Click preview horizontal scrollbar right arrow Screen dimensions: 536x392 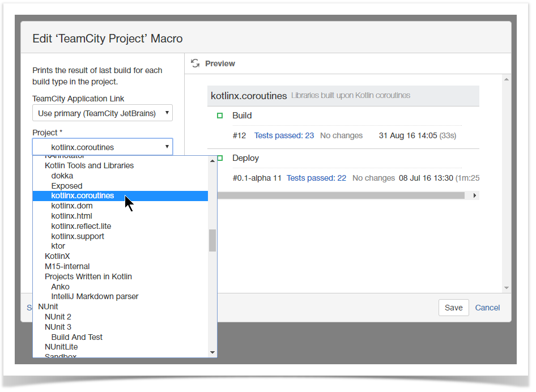(x=475, y=195)
